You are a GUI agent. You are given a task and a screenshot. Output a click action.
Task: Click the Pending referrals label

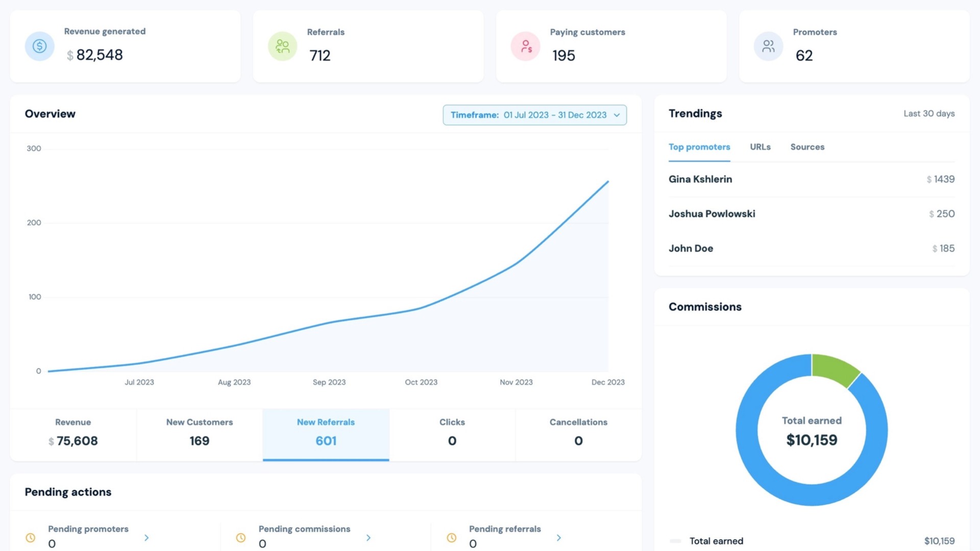[x=505, y=529]
